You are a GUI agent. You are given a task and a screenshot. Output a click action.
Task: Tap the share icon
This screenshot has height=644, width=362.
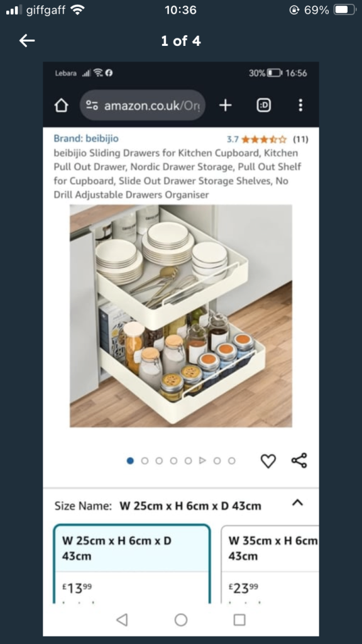(299, 460)
